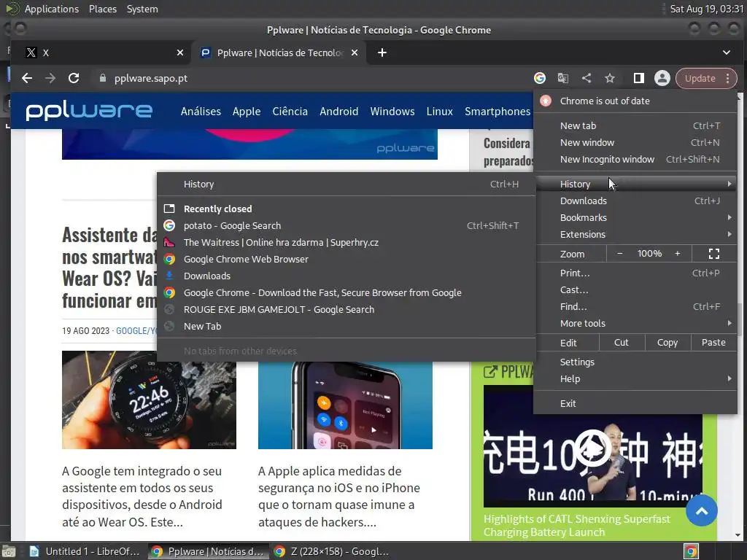The width and height of the screenshot is (747, 560).
Task: Open the Linux site section
Action: point(439,112)
